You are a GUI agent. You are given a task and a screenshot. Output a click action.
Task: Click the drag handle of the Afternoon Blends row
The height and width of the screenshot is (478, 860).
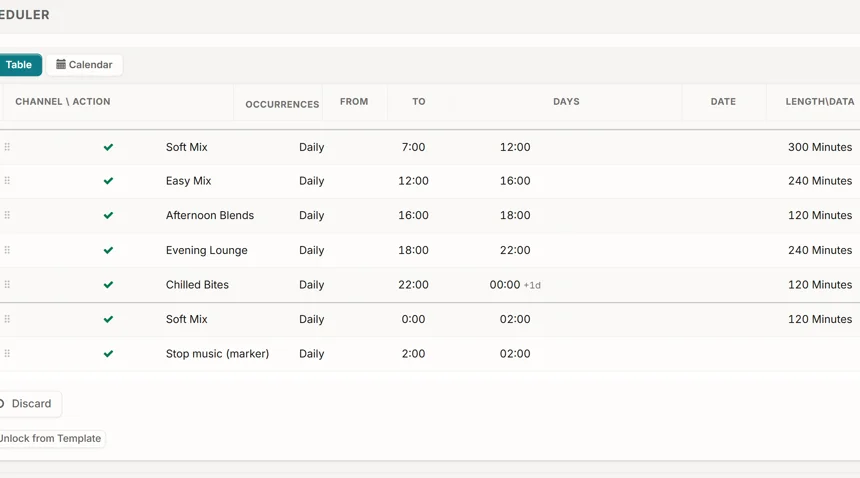coord(7,215)
